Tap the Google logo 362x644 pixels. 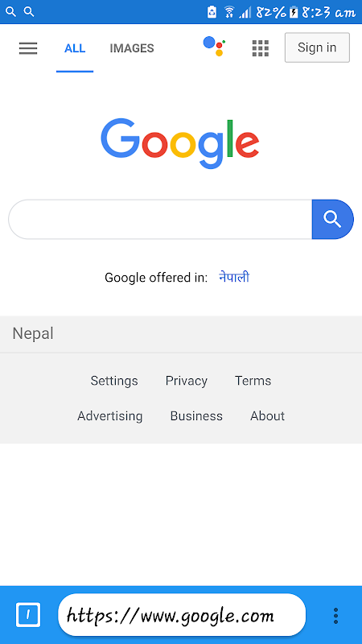click(x=180, y=143)
